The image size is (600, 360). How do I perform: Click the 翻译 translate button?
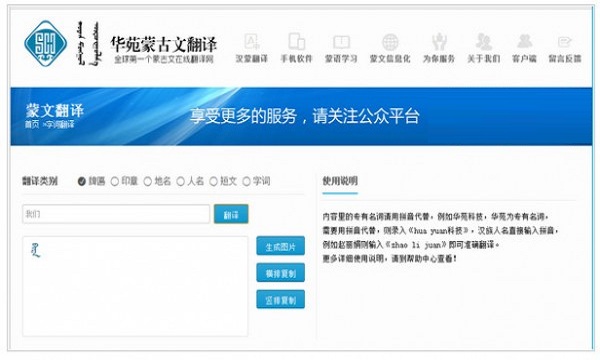231,214
